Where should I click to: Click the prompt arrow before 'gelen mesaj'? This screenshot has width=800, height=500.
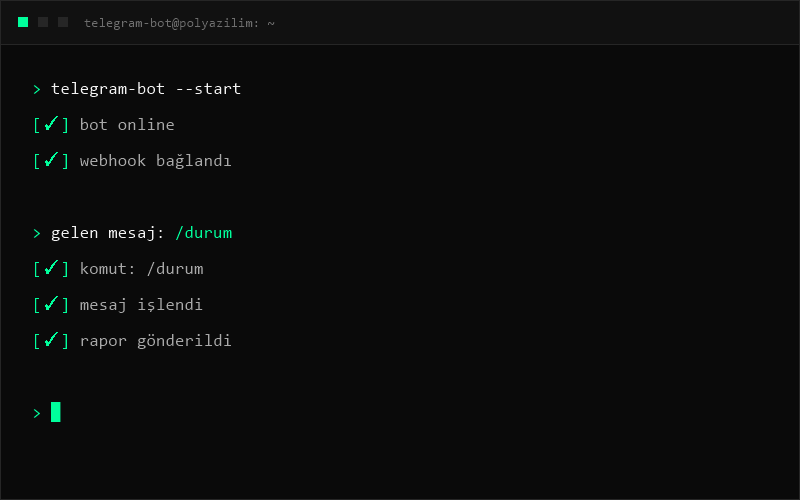point(37,233)
